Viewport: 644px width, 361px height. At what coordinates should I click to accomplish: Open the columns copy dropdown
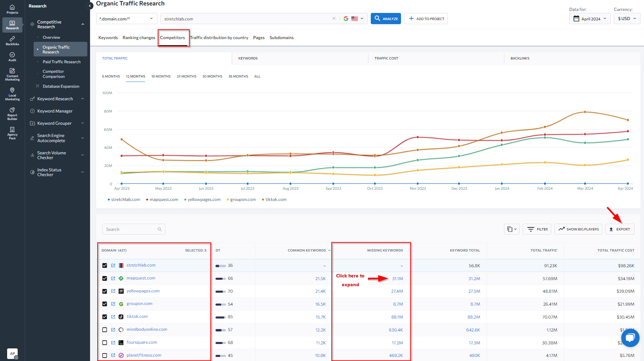(511, 229)
